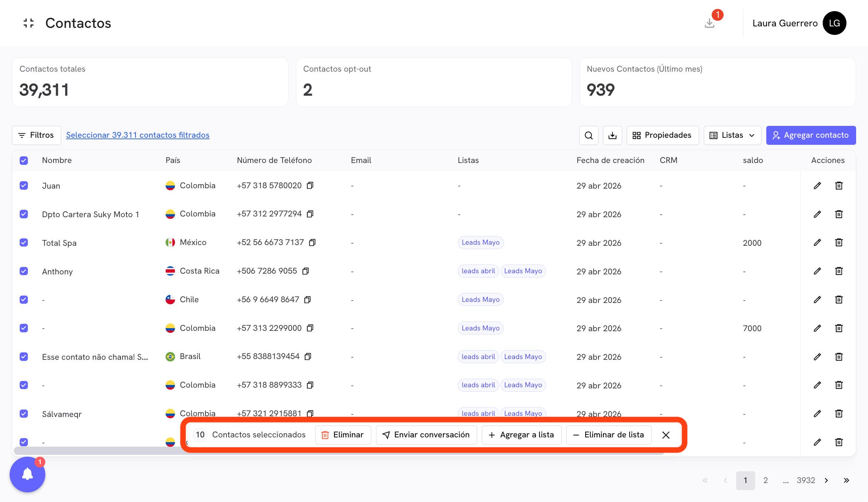Click Número de Teléfono column header
This screenshot has width=868, height=502.
pos(274,160)
